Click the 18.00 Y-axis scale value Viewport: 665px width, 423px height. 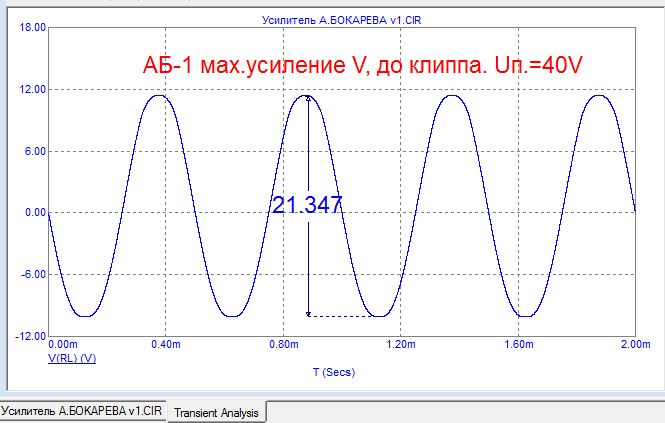click(x=33, y=28)
